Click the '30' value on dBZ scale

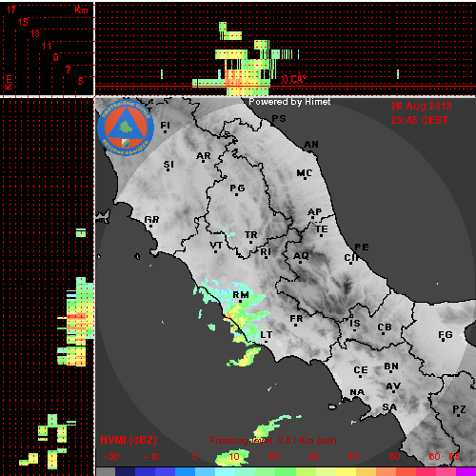[x=313, y=457]
